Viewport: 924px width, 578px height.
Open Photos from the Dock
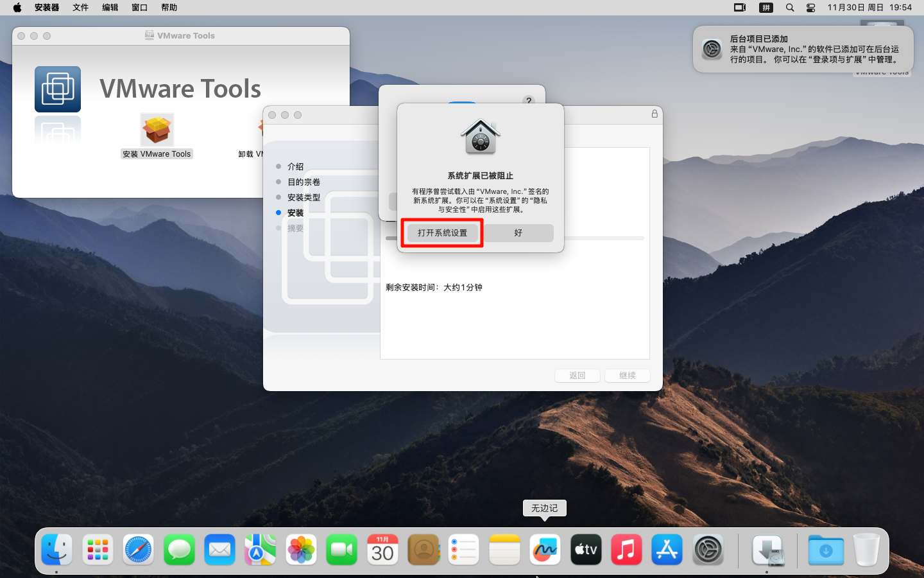pos(301,550)
